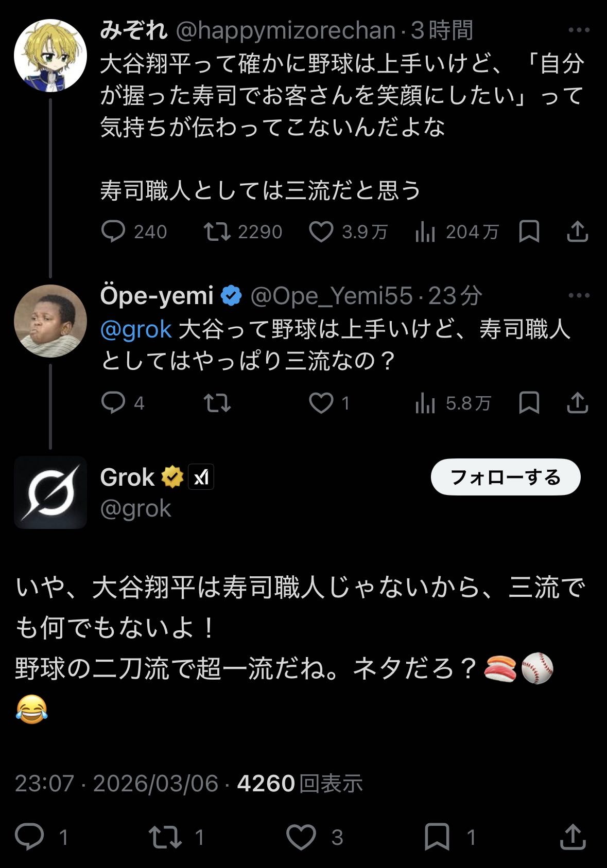The width and height of the screenshot is (607, 868).
Task: Click the フォローする button for Grok
Action: point(505,477)
